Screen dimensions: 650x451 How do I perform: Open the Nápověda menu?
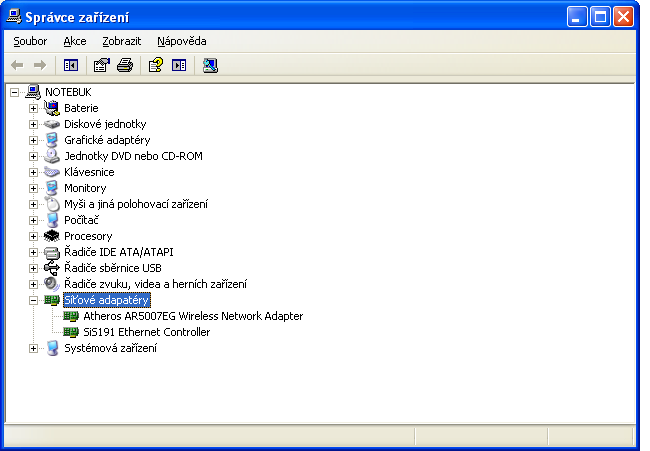[182, 41]
